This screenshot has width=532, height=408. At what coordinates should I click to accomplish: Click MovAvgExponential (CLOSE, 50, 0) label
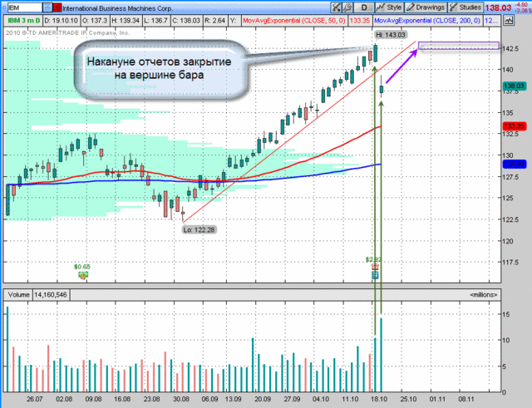pyautogui.click(x=293, y=21)
